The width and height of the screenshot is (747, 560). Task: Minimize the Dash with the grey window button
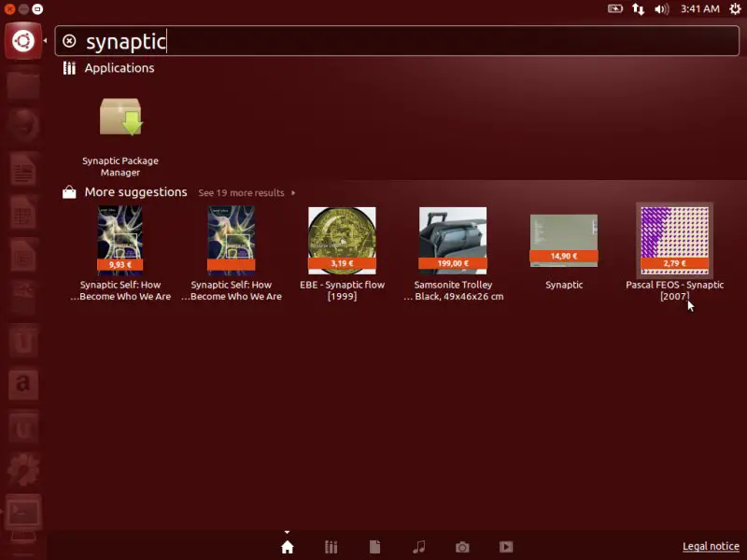pyautogui.click(x=23, y=9)
